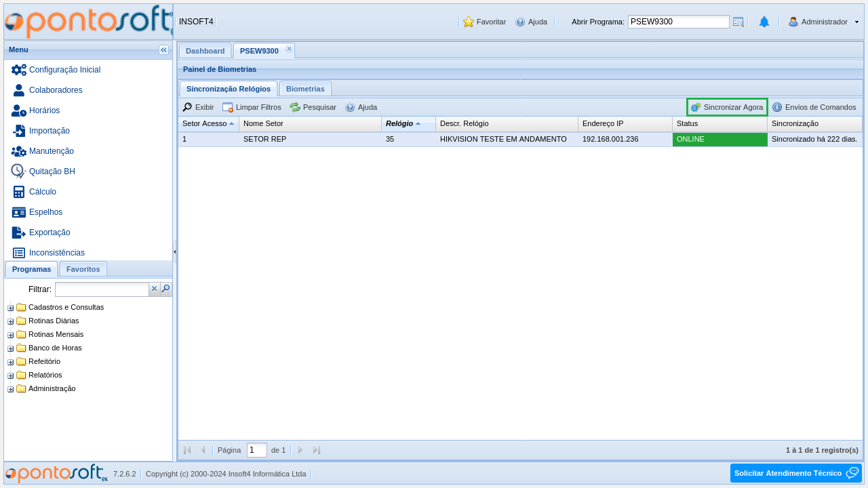Expand the Banco de Horas folder
The width and height of the screenshot is (868, 488).
click(x=11, y=348)
